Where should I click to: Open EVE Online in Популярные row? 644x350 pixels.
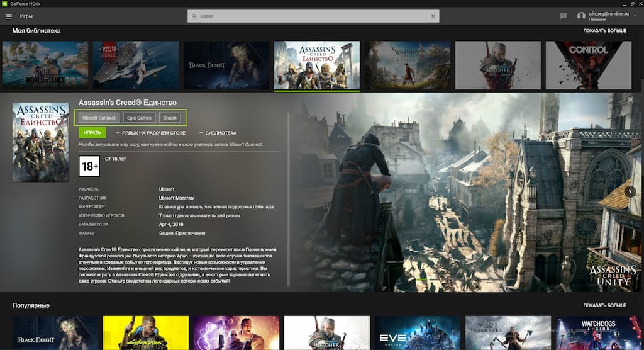(x=418, y=333)
